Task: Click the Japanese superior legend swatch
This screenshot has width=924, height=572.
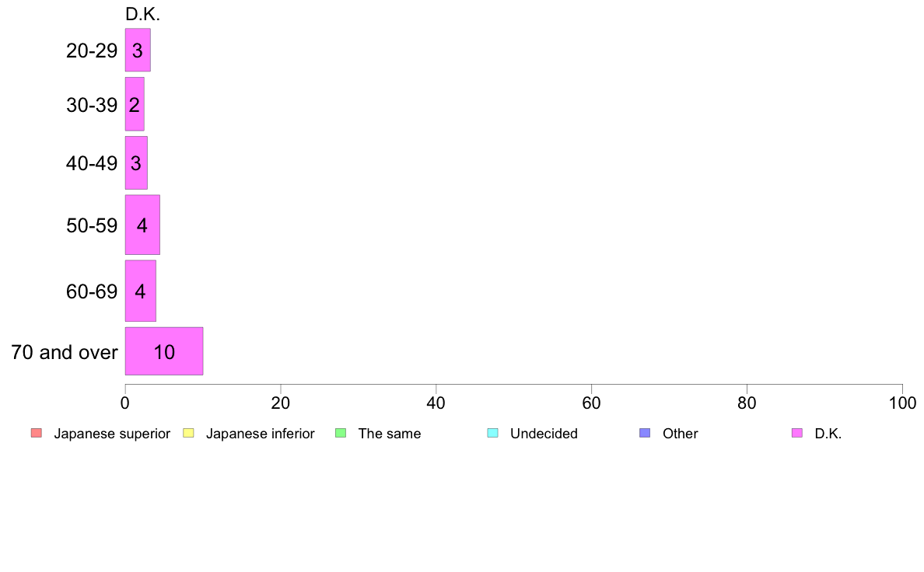Action: click(x=37, y=433)
